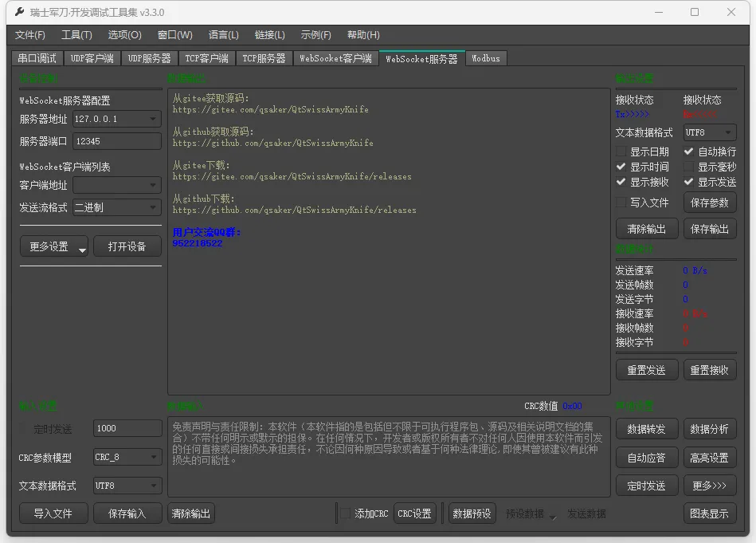Image resolution: width=756 pixels, height=543 pixels.
Task: Open the 窗口(W) menu
Action: pos(175,35)
